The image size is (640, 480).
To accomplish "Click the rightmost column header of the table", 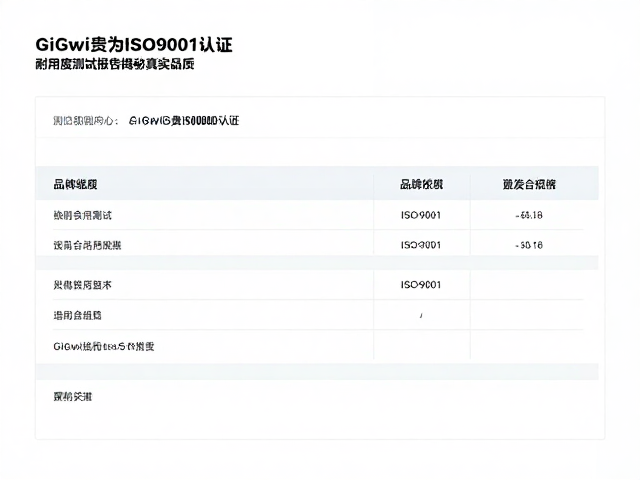I will point(529,184).
